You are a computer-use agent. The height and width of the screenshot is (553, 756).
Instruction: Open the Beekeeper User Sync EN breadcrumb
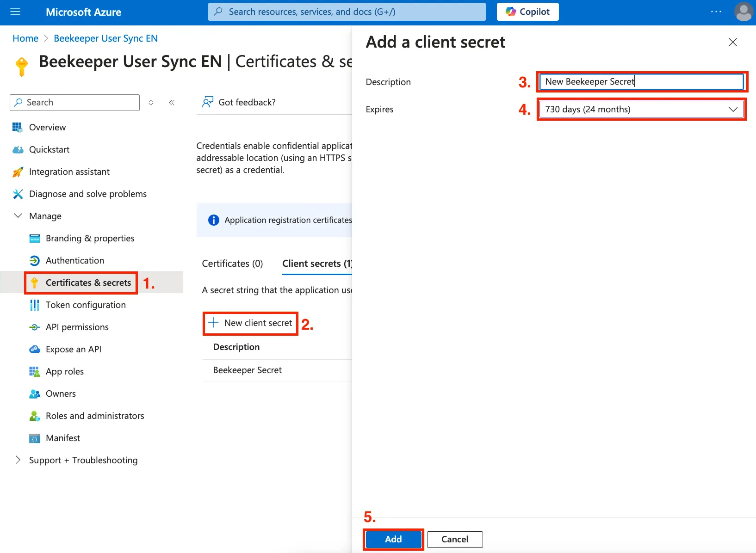(x=105, y=38)
